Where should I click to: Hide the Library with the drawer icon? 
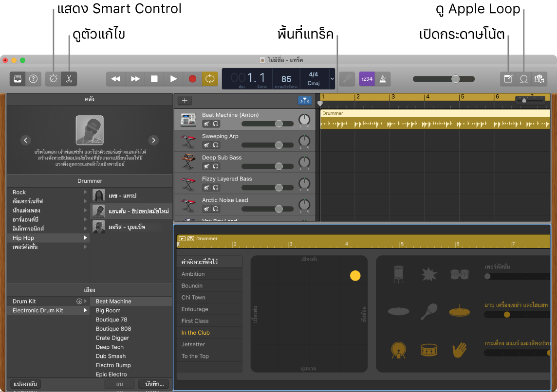[17, 79]
